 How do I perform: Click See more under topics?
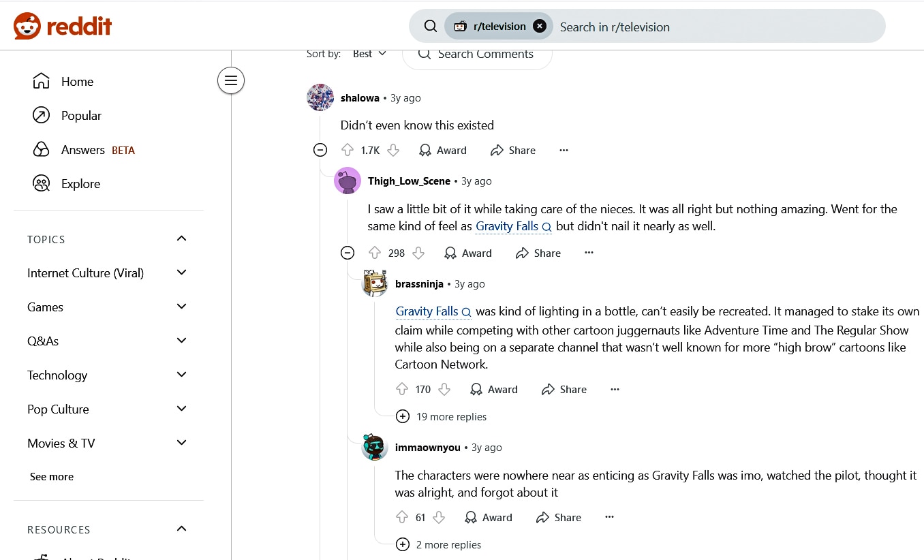click(52, 477)
